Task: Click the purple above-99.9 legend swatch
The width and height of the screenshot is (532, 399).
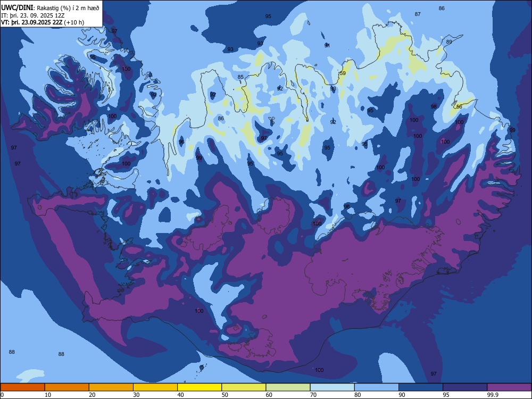Action: [509, 387]
